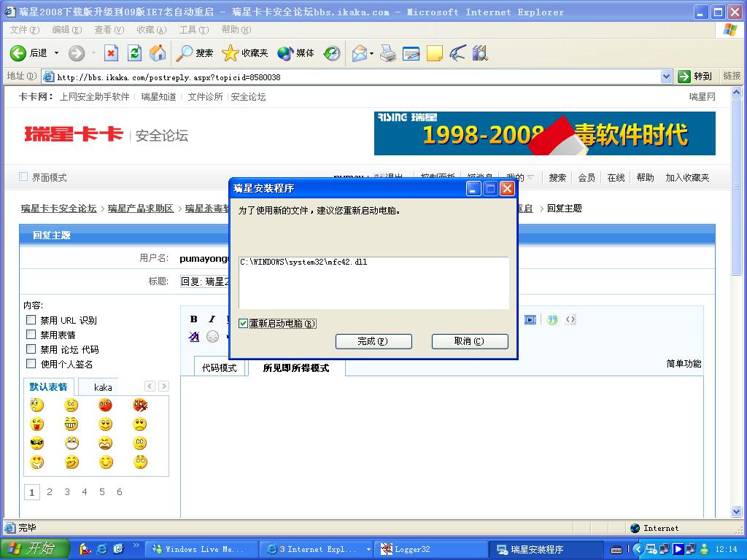Image resolution: width=747 pixels, height=560 pixels.
Task: Go to emoticon page 3
Action: [x=66, y=492]
